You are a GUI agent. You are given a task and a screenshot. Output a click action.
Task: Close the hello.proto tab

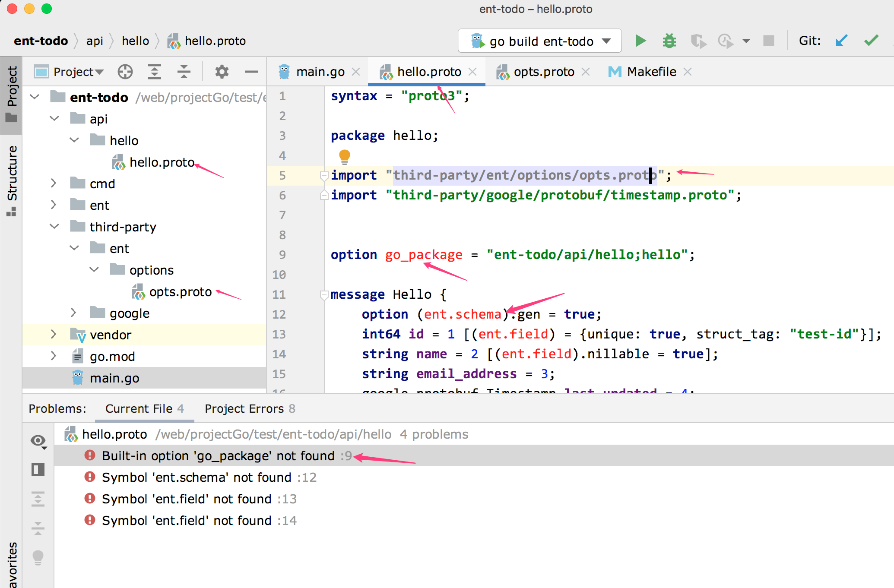coord(472,72)
